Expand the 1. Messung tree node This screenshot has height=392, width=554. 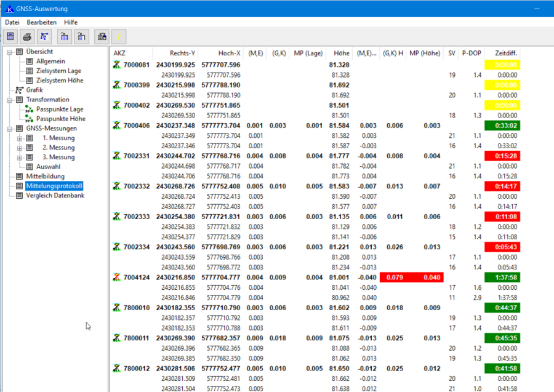20,138
